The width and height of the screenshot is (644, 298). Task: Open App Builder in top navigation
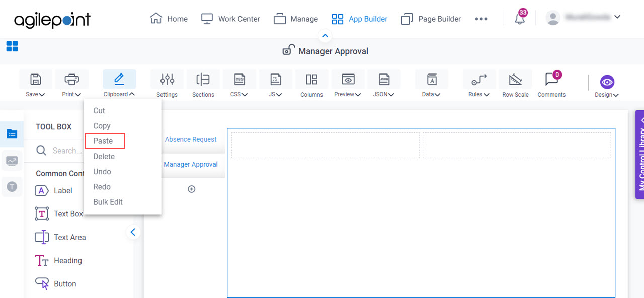(x=359, y=19)
